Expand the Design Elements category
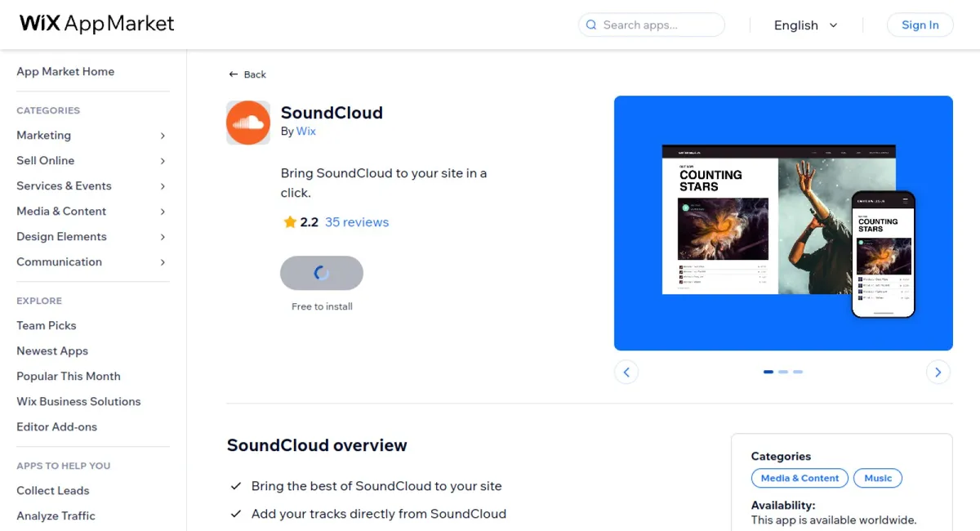The image size is (980, 531). pyautogui.click(x=91, y=237)
